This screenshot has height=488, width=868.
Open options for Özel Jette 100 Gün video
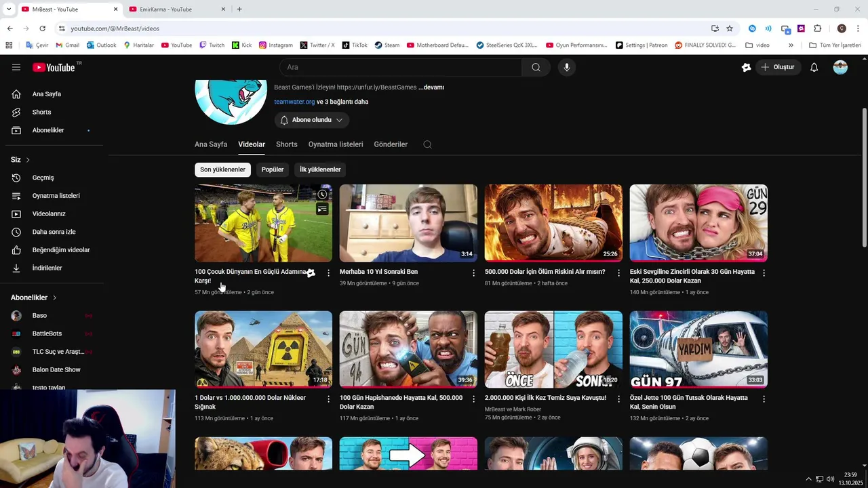click(764, 399)
